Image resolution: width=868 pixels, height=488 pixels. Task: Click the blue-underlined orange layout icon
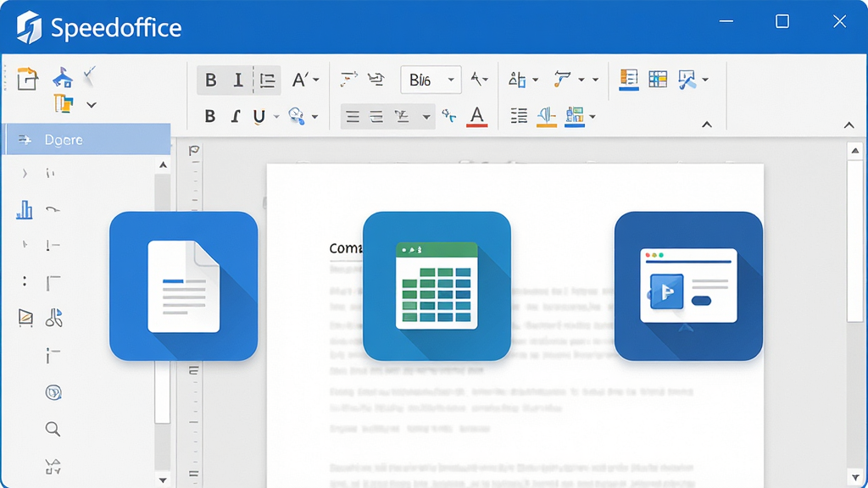(x=629, y=80)
